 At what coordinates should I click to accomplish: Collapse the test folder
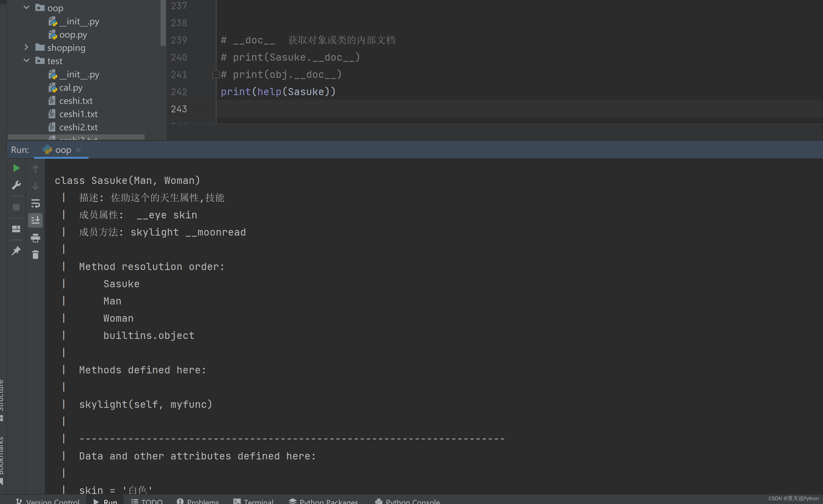(26, 60)
